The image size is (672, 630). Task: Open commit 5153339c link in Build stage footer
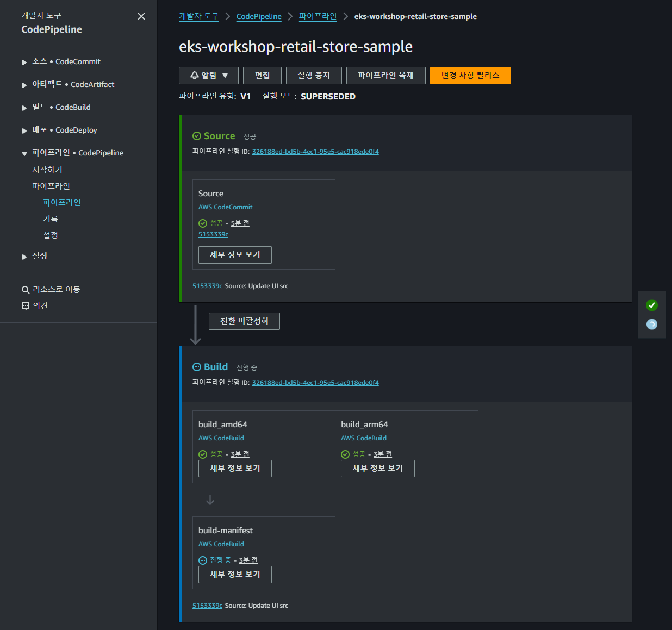207,606
